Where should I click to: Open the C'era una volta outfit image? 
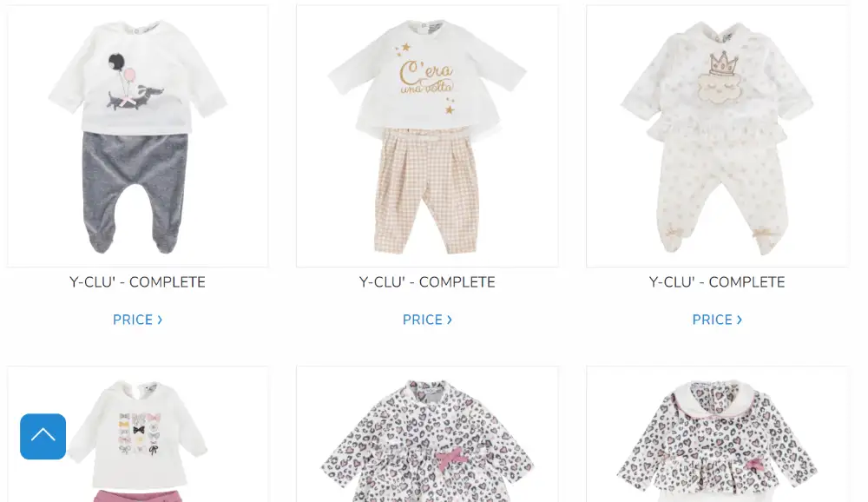click(427, 136)
